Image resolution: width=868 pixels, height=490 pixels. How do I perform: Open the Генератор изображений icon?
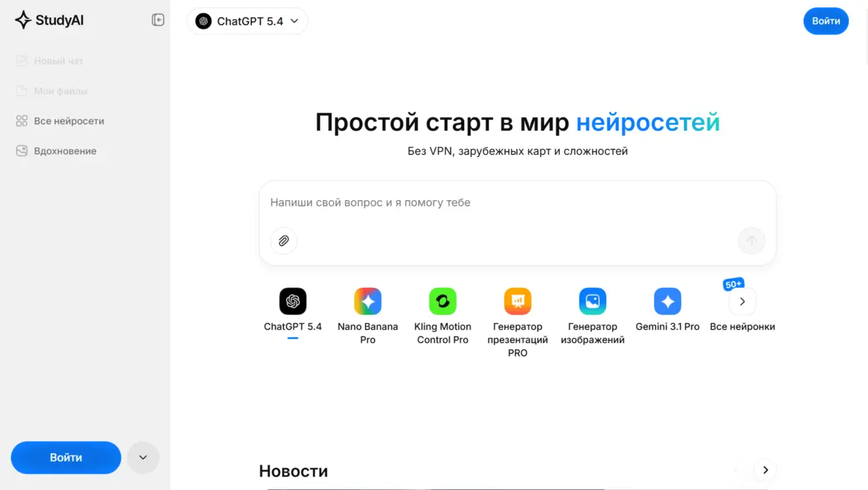(x=592, y=301)
